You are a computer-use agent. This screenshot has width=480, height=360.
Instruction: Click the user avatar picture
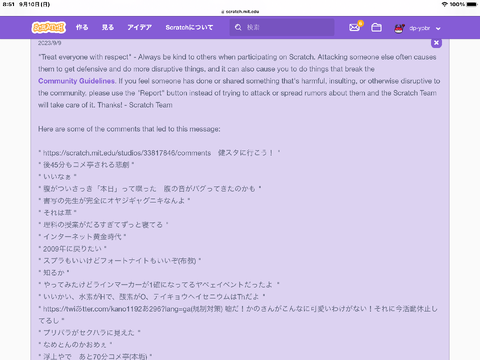[399, 28]
